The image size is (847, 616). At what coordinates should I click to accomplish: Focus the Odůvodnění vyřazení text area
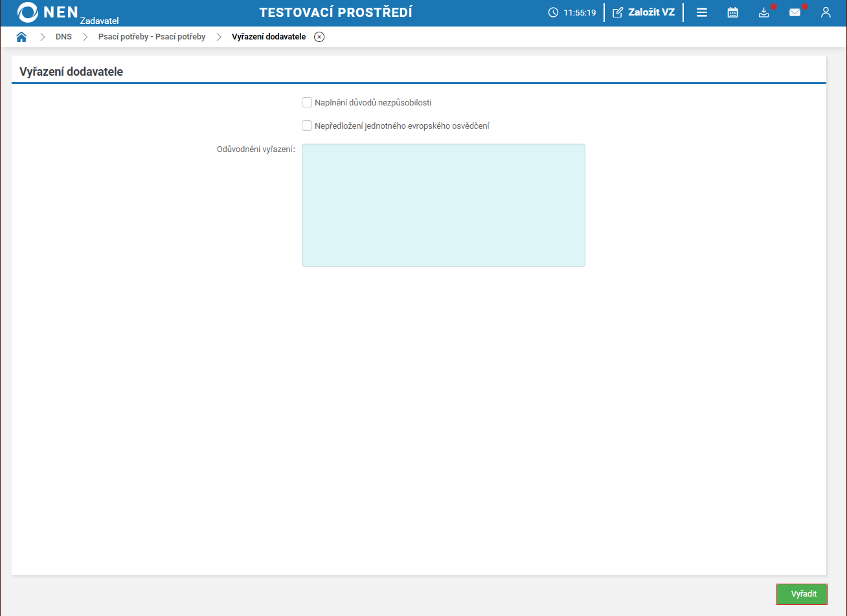coord(443,204)
